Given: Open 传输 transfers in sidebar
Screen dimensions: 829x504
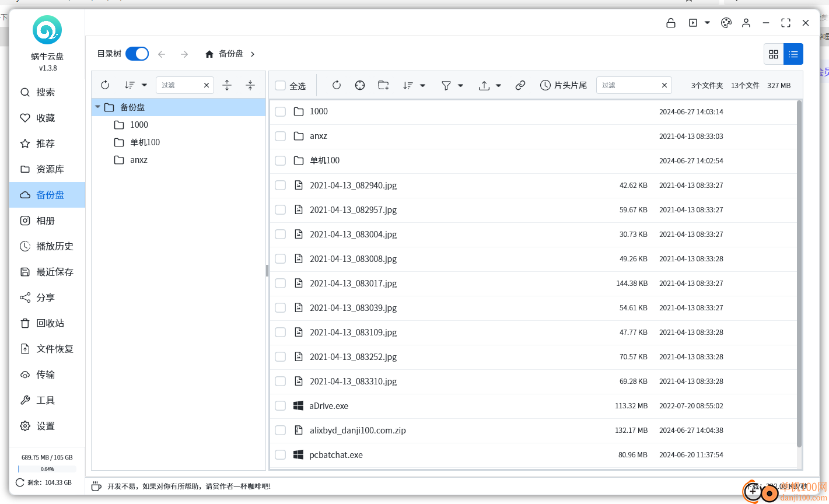Looking at the screenshot, I should pos(47,374).
